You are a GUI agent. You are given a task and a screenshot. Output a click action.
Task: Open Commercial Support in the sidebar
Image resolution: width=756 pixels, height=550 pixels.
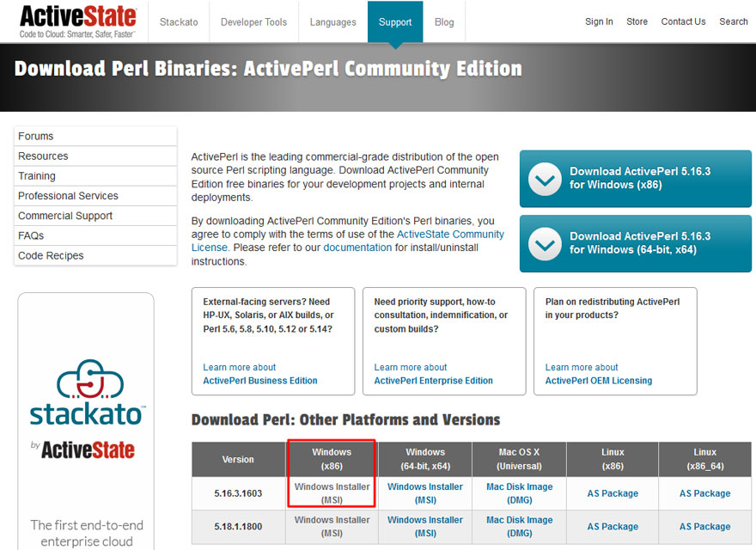tap(95, 216)
